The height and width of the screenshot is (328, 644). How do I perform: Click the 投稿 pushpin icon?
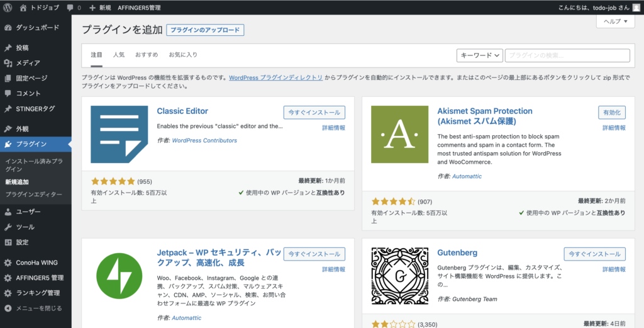[8, 48]
